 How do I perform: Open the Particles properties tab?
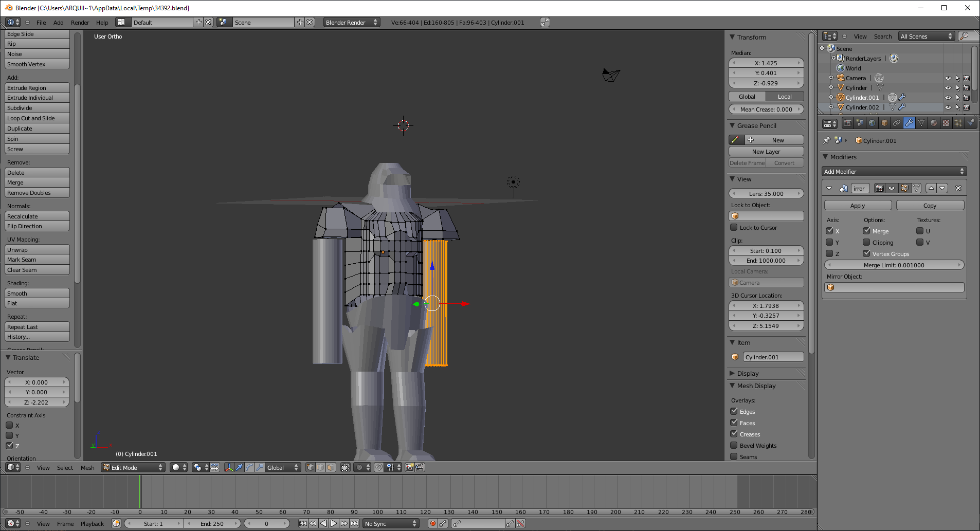click(958, 123)
